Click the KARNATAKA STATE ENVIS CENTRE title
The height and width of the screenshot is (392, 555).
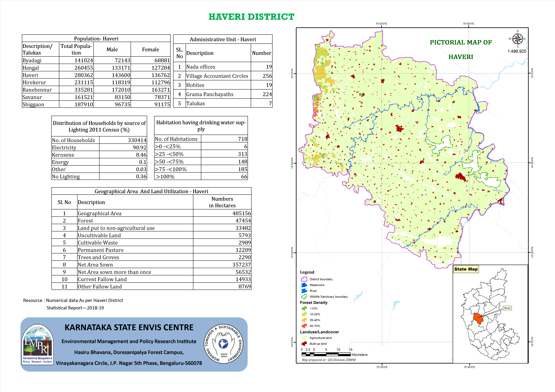coord(129,327)
